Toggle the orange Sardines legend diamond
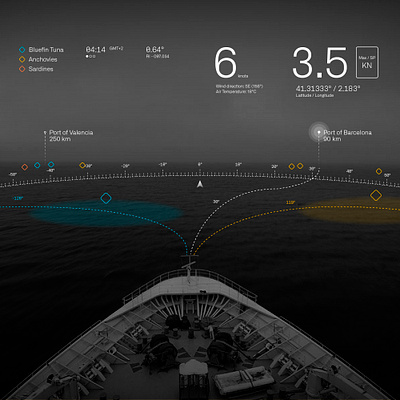400x400 pixels. pyautogui.click(x=22, y=69)
